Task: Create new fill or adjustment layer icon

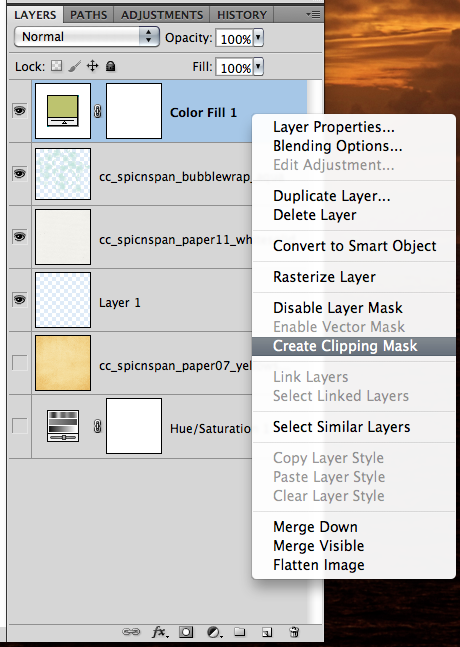Action: (214, 632)
